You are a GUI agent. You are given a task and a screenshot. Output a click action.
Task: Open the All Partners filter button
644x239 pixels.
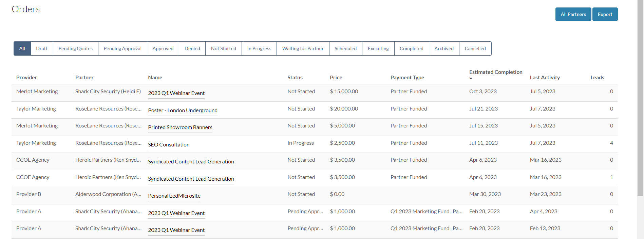[x=573, y=14]
